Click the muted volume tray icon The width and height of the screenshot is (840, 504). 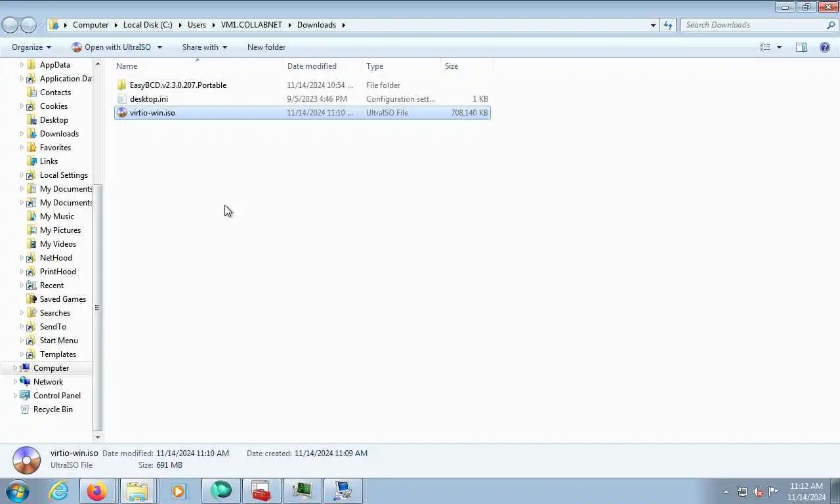click(x=758, y=492)
